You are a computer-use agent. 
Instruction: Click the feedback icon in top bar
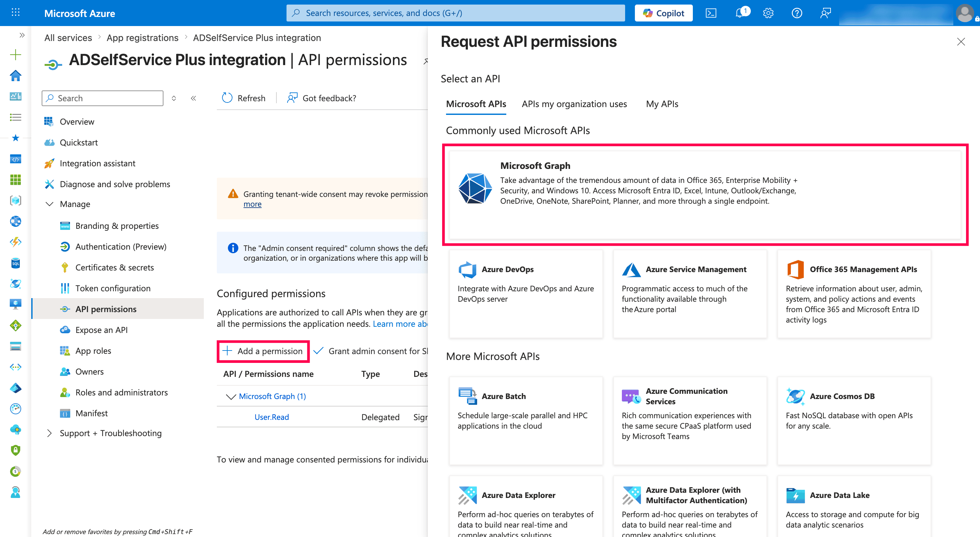[x=825, y=13]
